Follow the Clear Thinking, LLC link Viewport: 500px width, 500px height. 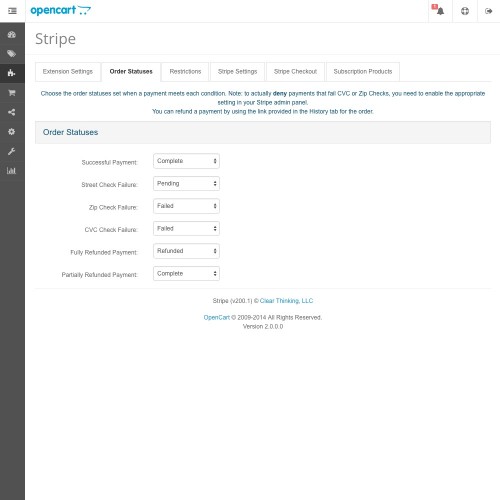coord(286,301)
